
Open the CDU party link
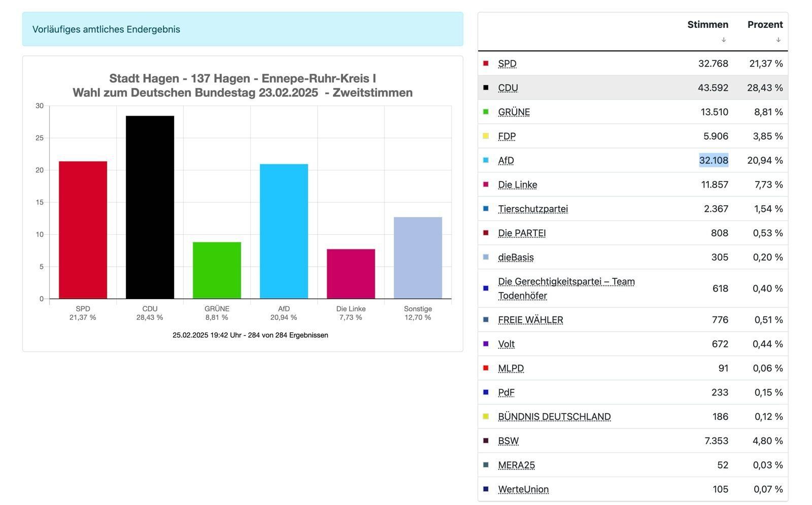[508, 88]
